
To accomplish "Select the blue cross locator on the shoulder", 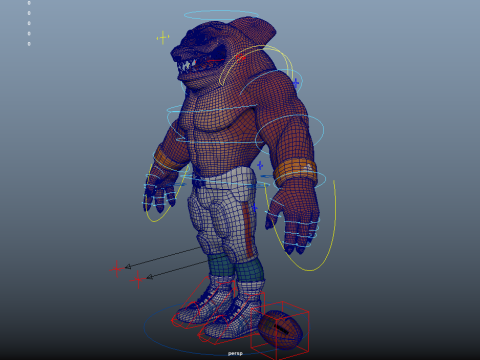I will pyautogui.click(x=296, y=83).
